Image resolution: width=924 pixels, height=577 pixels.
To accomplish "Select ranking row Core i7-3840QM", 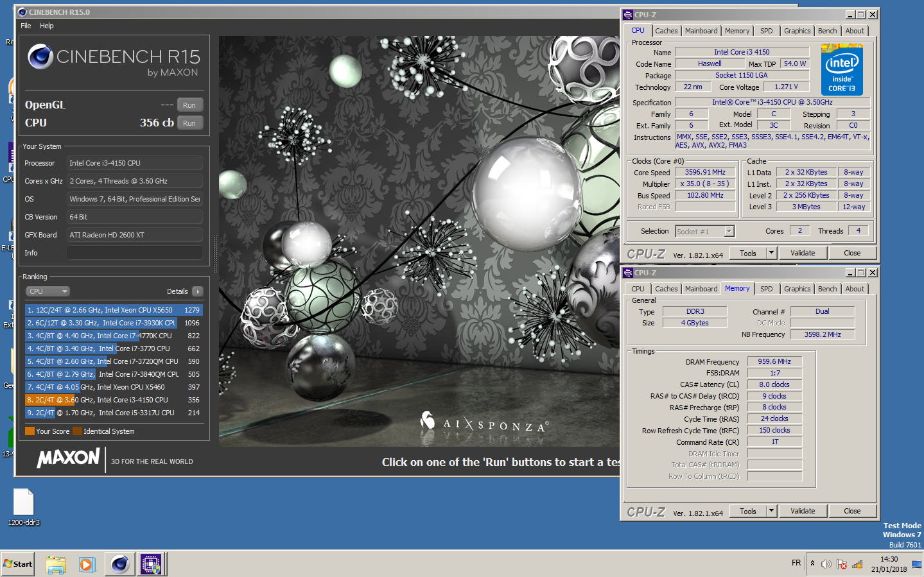I will point(114,374).
